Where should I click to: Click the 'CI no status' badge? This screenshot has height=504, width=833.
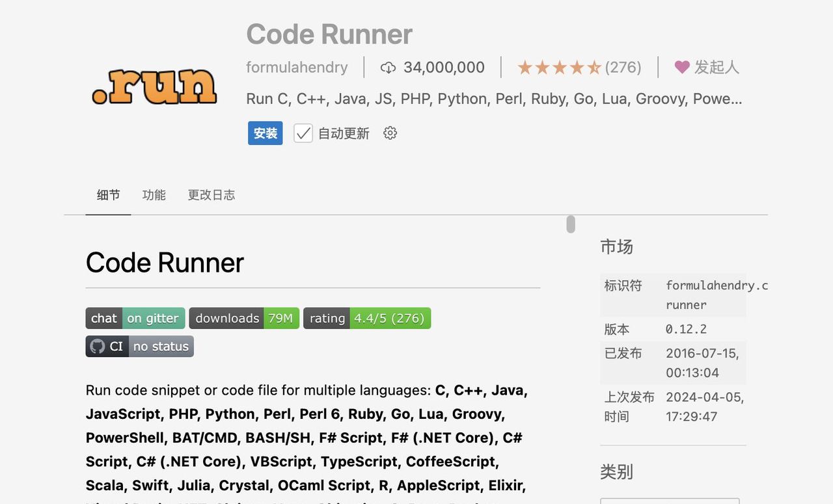pyautogui.click(x=139, y=346)
